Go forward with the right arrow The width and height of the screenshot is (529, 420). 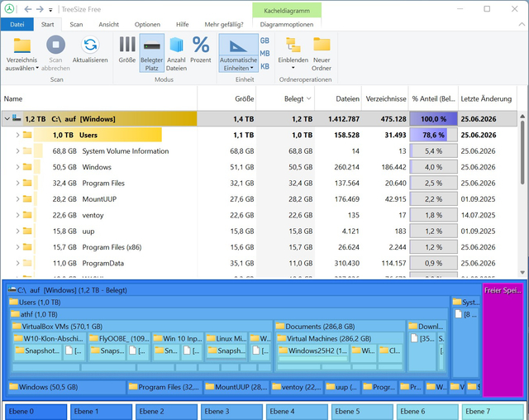40,9
